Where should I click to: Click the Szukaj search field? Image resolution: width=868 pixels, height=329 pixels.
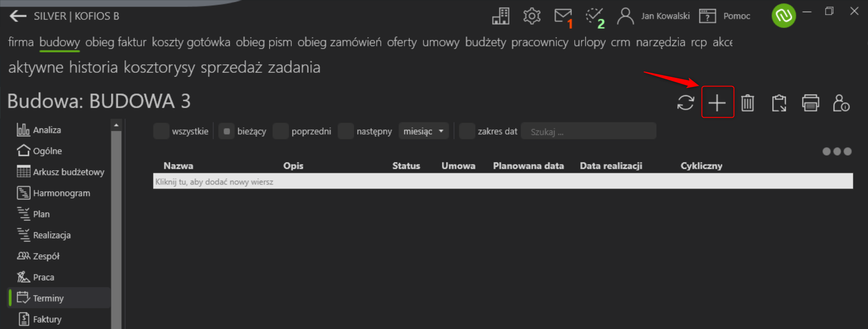[x=588, y=131]
